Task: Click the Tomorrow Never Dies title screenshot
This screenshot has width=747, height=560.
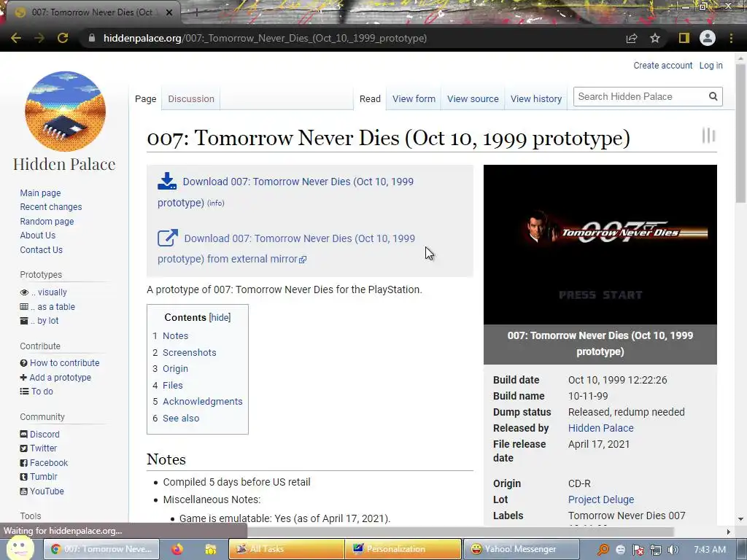Action: pyautogui.click(x=600, y=245)
